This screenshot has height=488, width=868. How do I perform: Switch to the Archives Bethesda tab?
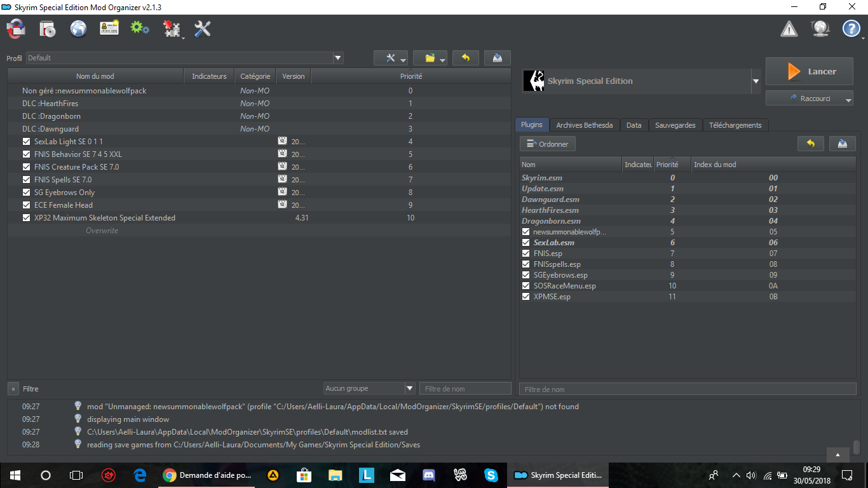[584, 125]
